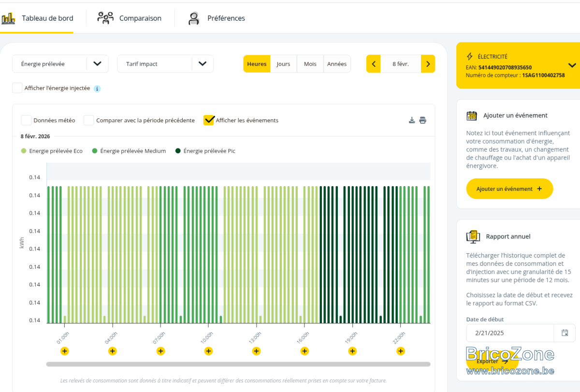Go to next day arrow
Image resolution: width=580 pixels, height=392 pixels.
tap(428, 64)
